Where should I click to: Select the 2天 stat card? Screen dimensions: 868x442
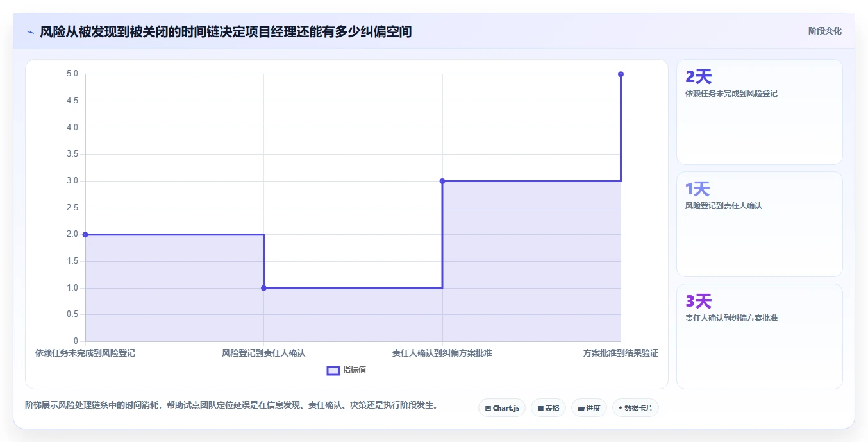pyautogui.click(x=759, y=112)
